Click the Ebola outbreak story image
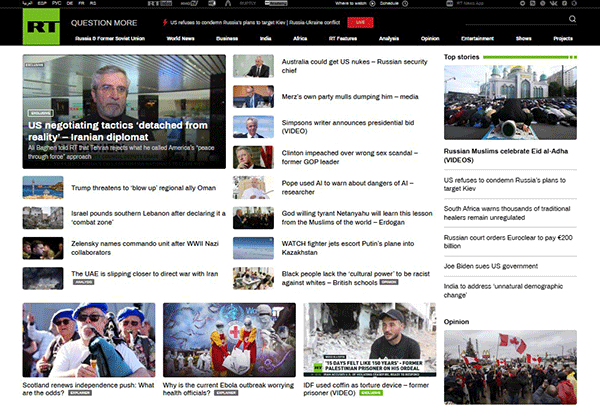Viewport: 600px width, 407px height. click(229, 340)
